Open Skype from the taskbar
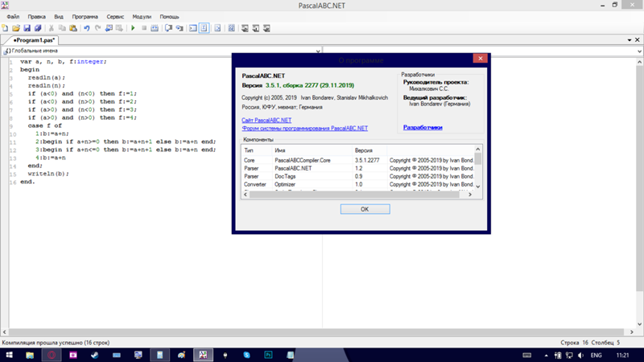 point(246,355)
